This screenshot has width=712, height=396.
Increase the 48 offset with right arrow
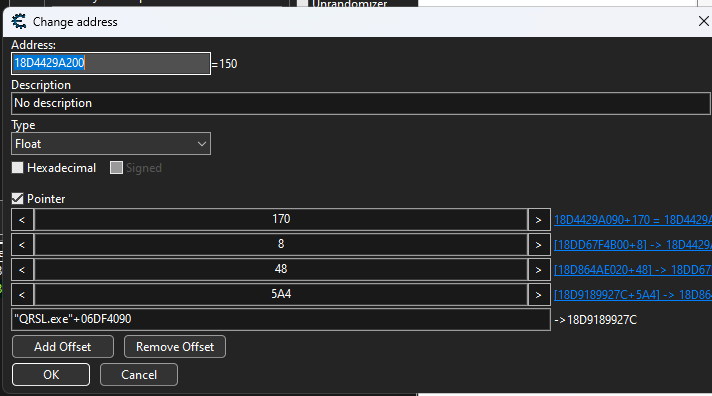tap(539, 270)
